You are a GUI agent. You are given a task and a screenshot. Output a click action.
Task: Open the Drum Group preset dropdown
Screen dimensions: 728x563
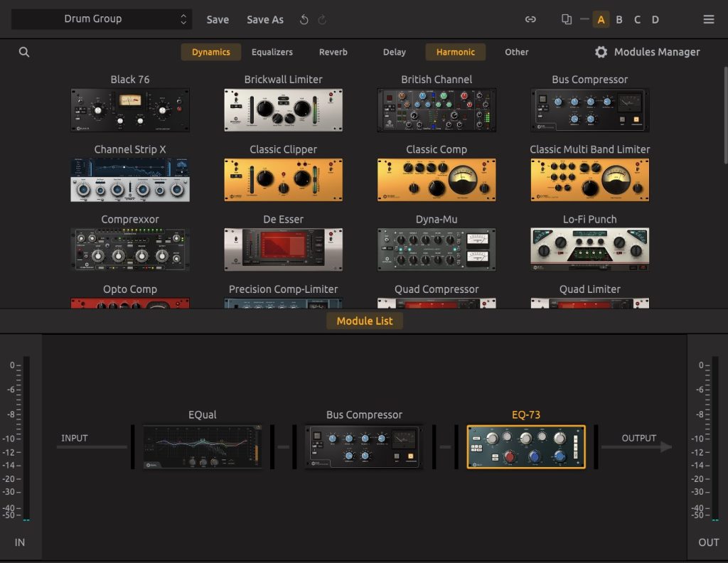102,19
